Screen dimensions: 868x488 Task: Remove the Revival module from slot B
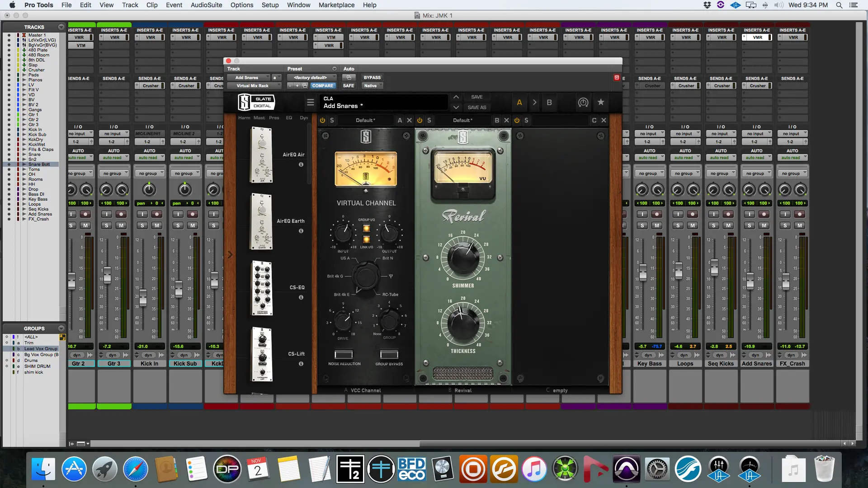[506, 120]
